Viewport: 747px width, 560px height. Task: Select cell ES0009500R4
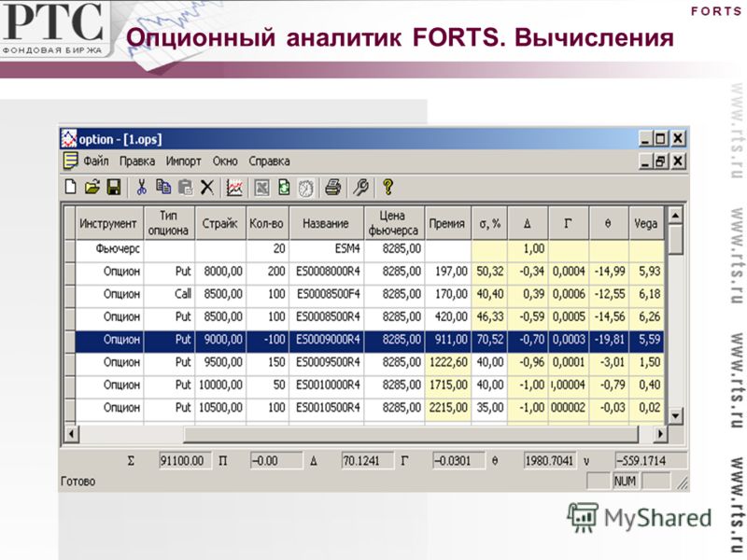(x=326, y=362)
